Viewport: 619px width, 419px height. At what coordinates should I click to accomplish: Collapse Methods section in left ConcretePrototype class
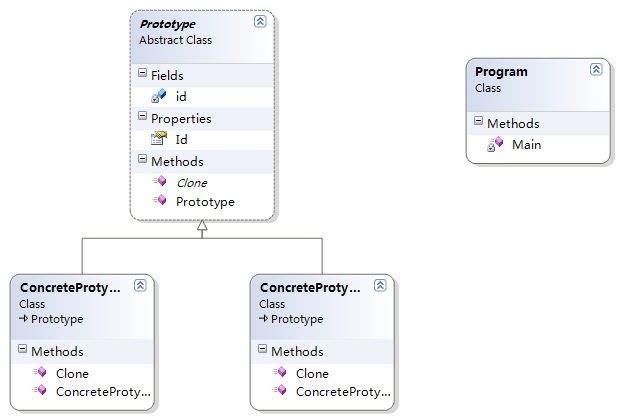[23, 349]
